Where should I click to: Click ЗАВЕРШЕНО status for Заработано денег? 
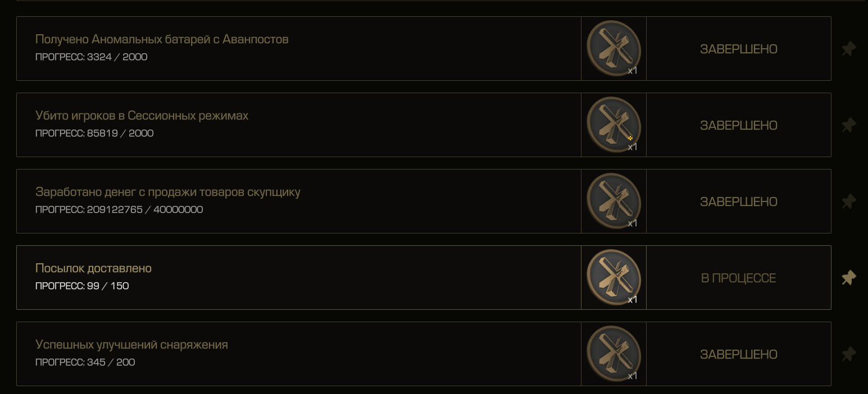coord(739,202)
